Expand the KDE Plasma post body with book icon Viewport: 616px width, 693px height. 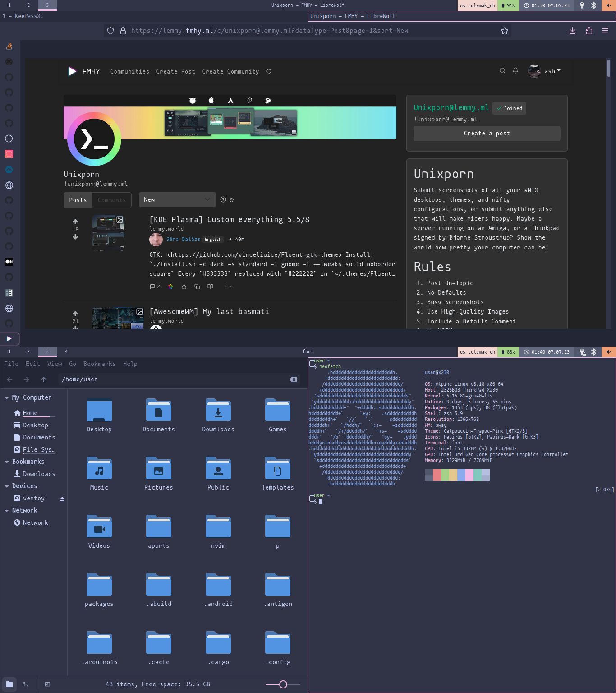(x=210, y=286)
